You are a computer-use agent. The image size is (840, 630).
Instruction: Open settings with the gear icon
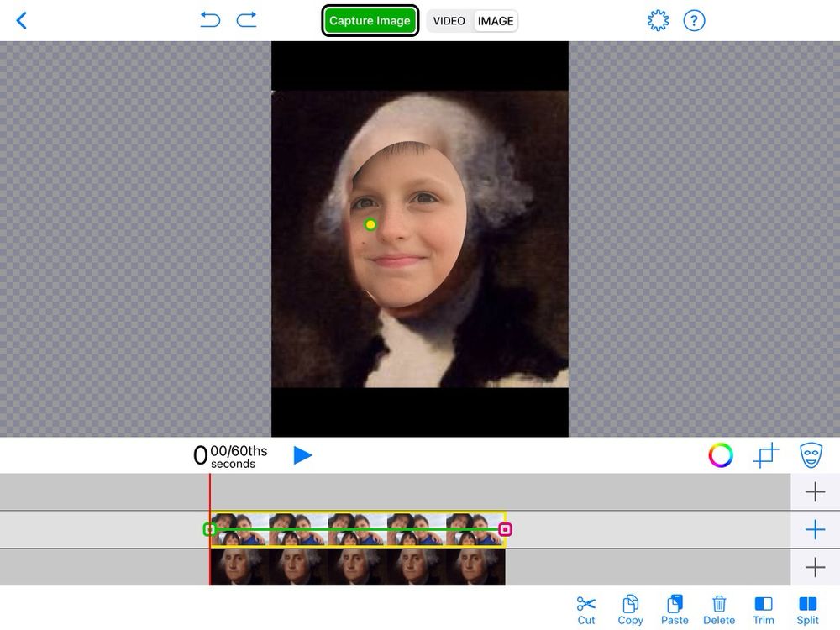coord(658,21)
